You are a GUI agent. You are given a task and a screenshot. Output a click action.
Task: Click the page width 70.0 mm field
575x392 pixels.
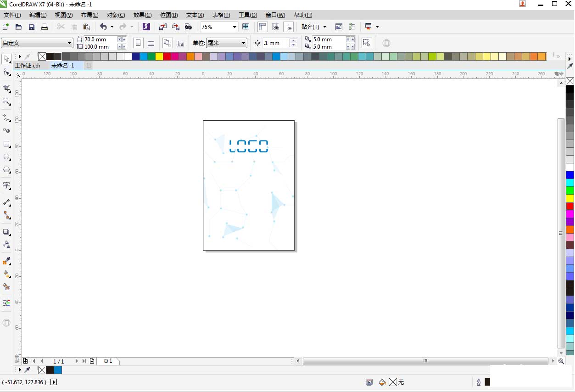pos(100,39)
